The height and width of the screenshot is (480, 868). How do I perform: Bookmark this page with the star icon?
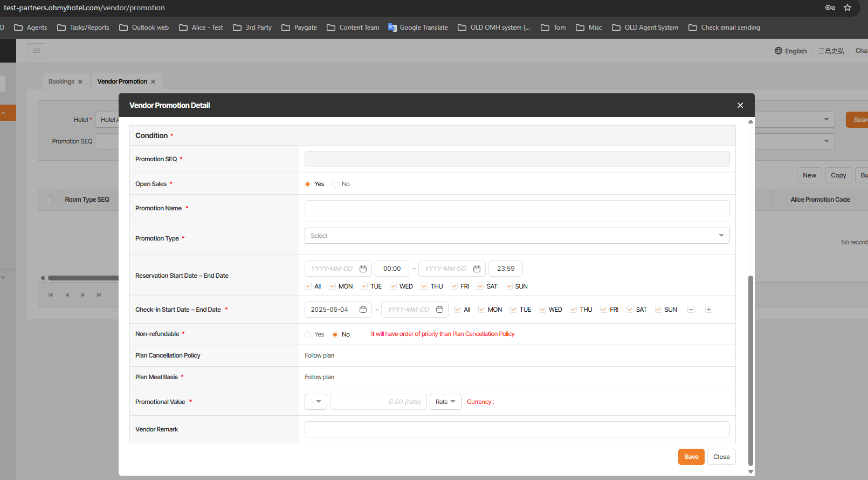(848, 8)
